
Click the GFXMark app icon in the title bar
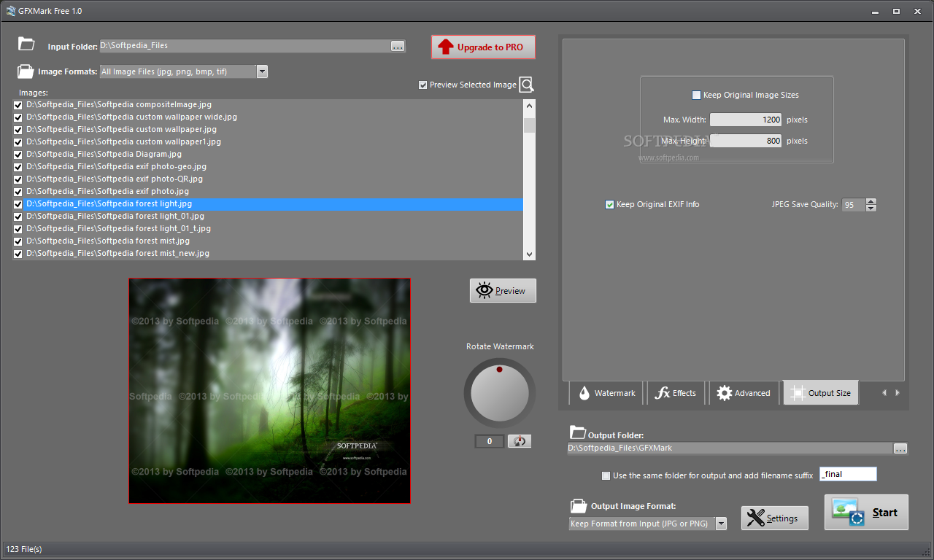(x=11, y=11)
